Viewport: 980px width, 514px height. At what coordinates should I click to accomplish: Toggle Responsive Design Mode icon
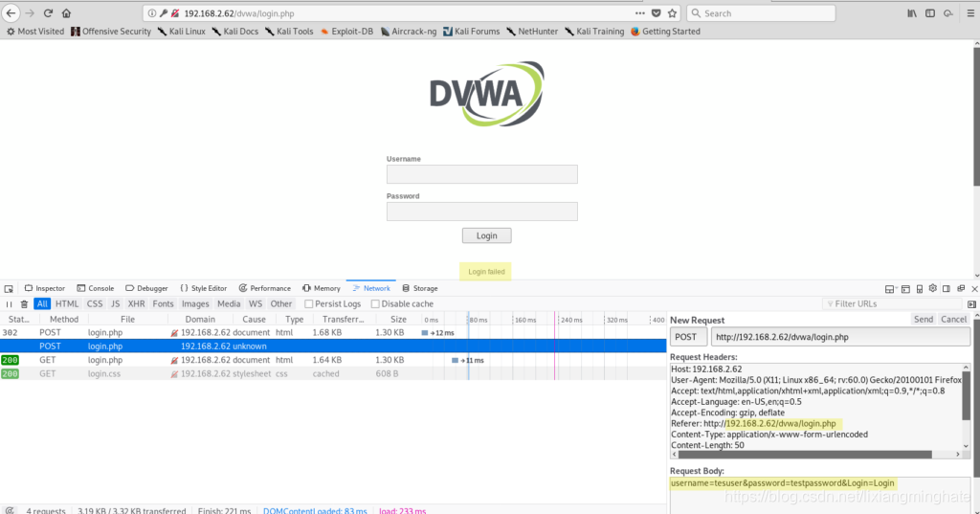[x=920, y=289]
